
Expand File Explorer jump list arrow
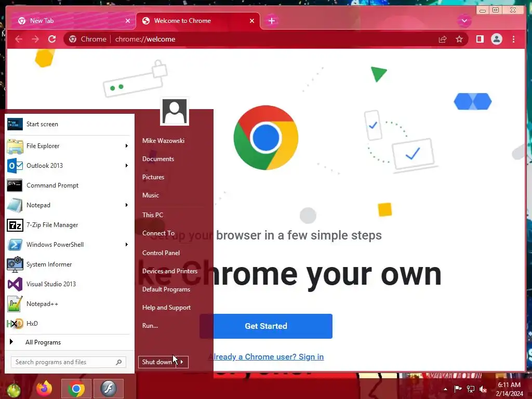[127, 146]
